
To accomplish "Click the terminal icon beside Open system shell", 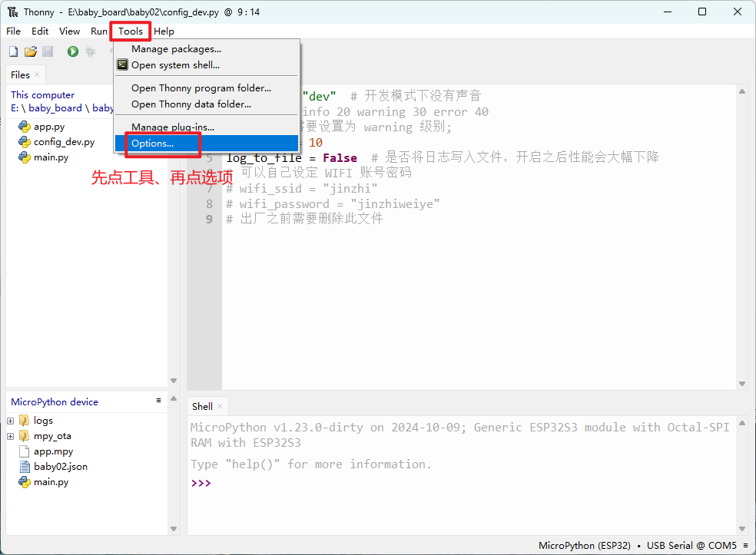I will [x=122, y=64].
